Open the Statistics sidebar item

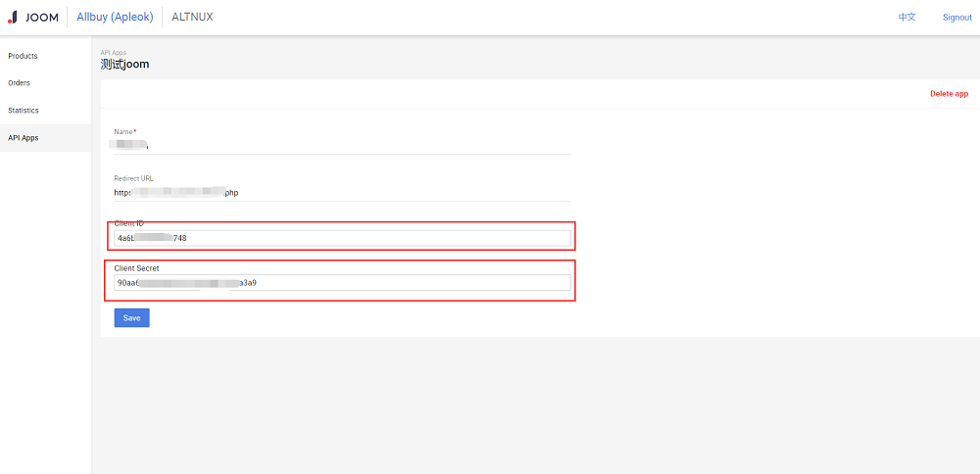tap(24, 111)
